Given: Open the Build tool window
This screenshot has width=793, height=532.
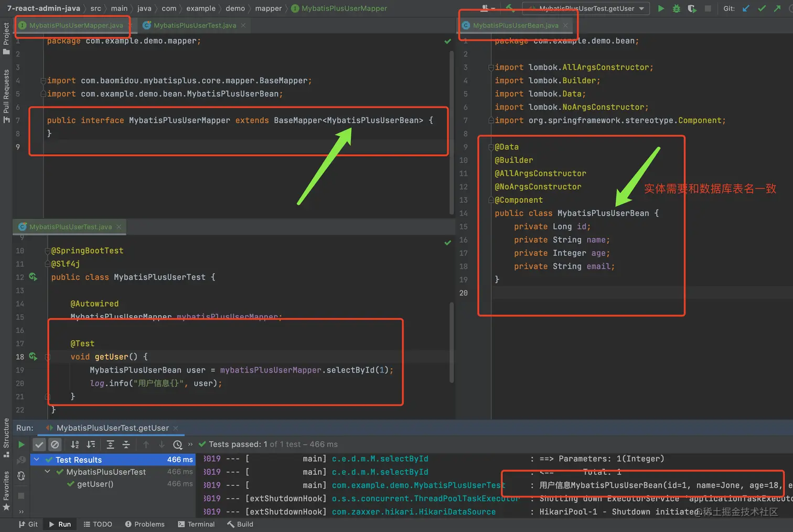Looking at the screenshot, I should click(240, 524).
